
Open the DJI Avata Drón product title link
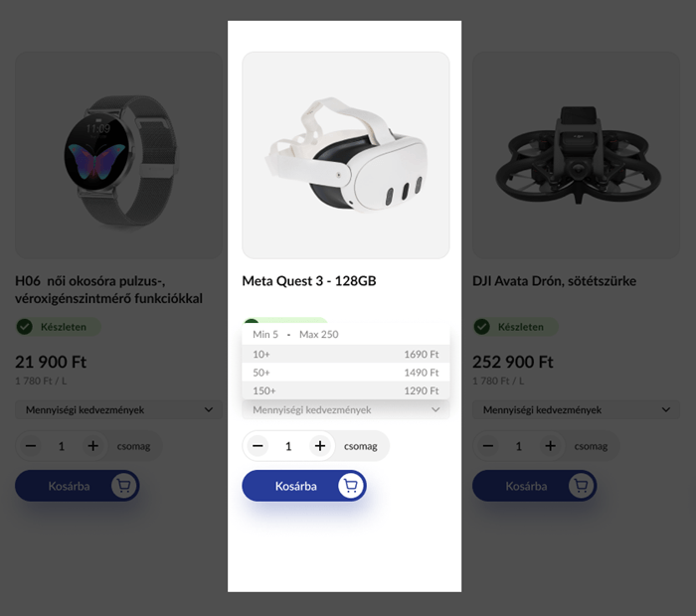pyautogui.click(x=554, y=281)
